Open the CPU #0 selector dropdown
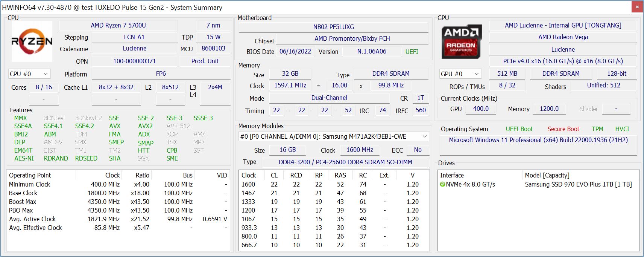Viewport: 644px width, 257px height. tap(29, 74)
